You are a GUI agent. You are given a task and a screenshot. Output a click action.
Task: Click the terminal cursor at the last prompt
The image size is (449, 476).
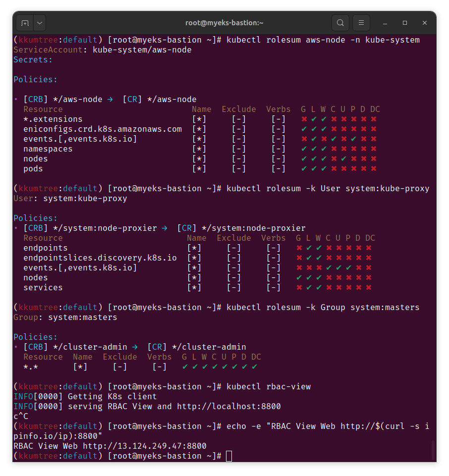point(229,456)
